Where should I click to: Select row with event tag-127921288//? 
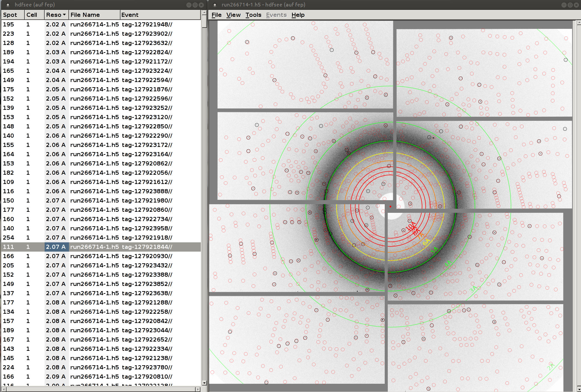click(101, 302)
